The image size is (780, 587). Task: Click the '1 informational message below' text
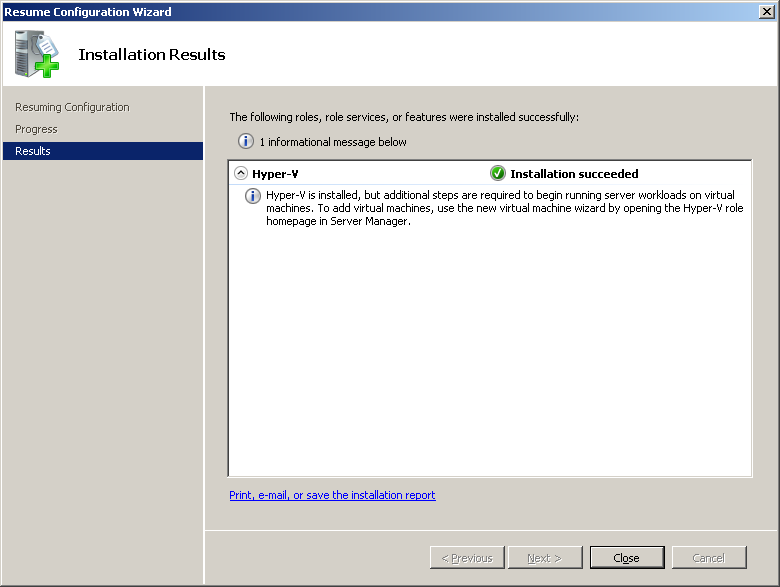(333, 142)
